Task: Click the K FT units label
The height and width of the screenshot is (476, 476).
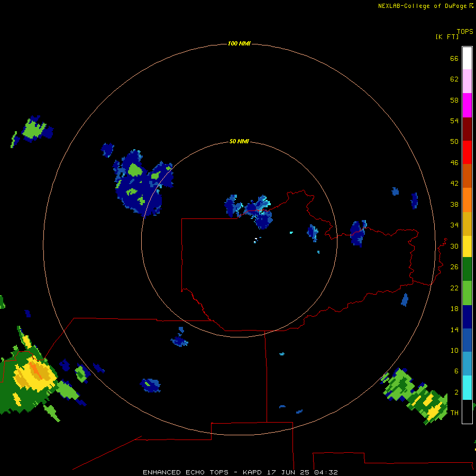Action: (x=447, y=36)
